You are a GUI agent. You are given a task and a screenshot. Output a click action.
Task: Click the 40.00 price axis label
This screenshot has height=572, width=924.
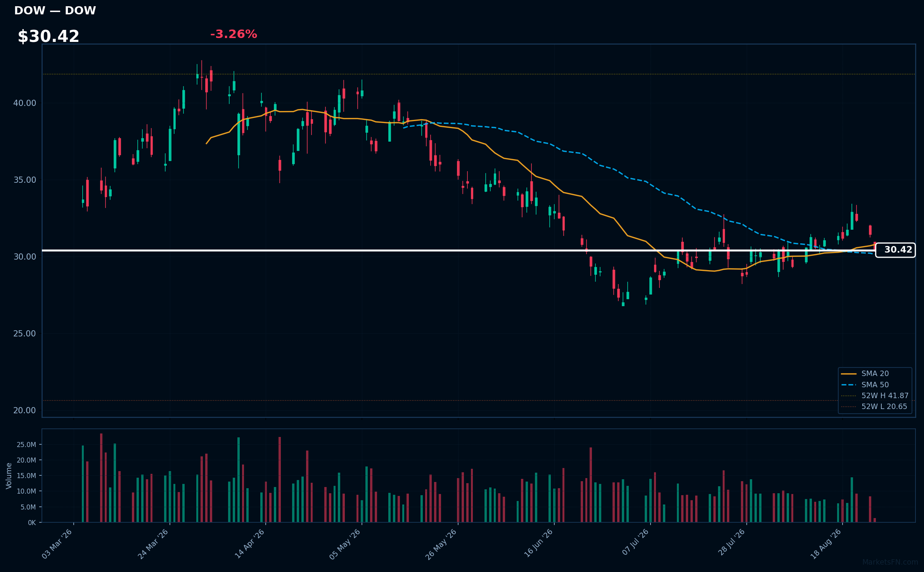24,103
